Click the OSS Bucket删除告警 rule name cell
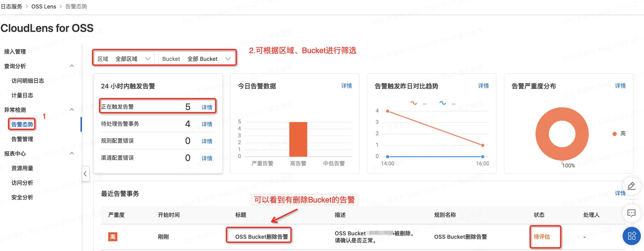The image size is (644, 251). tap(460, 236)
